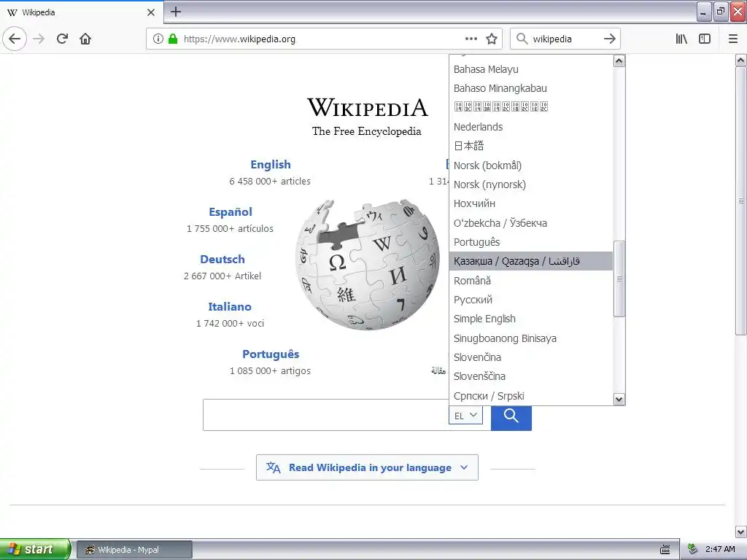Screen dimensions: 747x560
Task: Click the Wikipedia - Mypal taskbar item
Action: (134, 550)
